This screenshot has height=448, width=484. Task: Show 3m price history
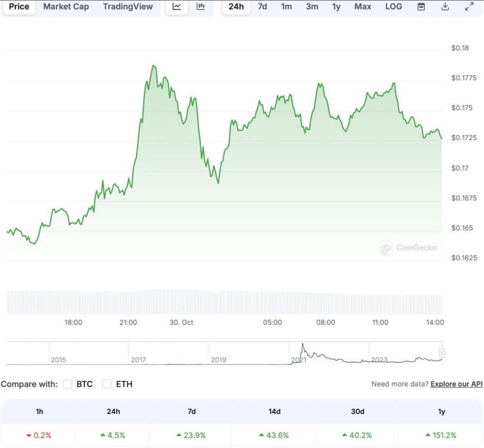click(312, 7)
